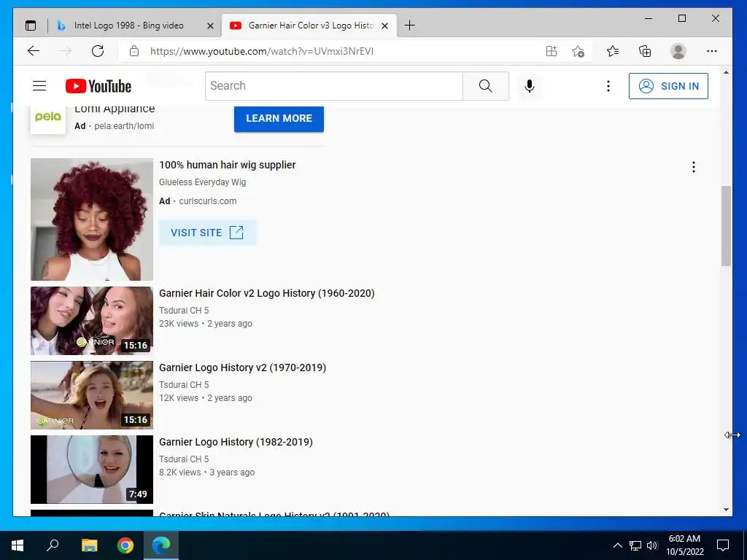Image resolution: width=747 pixels, height=560 pixels.
Task: Open options menu for wig ad
Action: tap(694, 167)
